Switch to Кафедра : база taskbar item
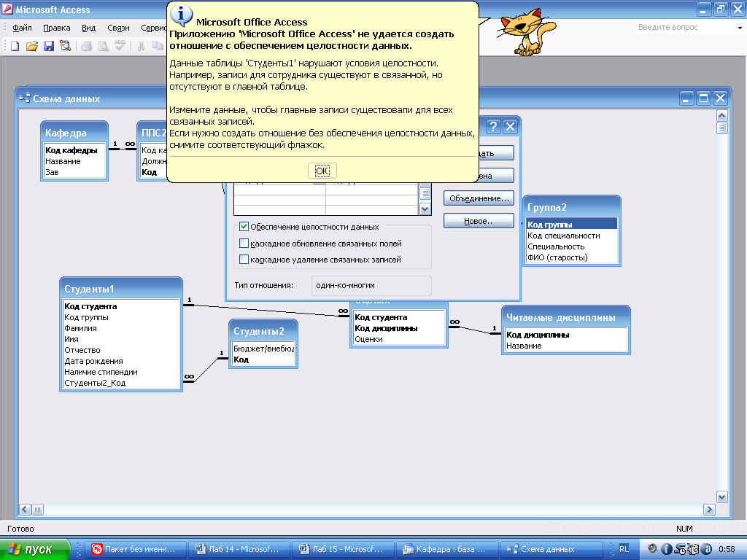The width and height of the screenshot is (747, 560). pos(447,549)
